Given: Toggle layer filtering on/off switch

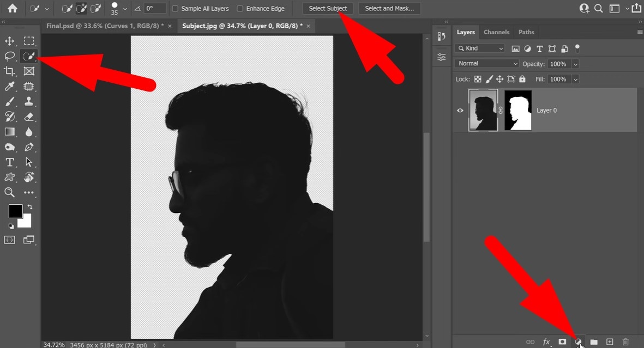Looking at the screenshot, I should coord(577,48).
